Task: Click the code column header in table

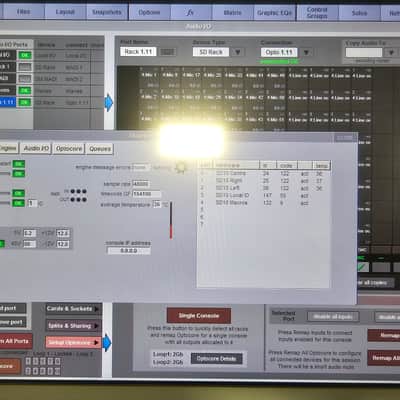Action: click(x=286, y=165)
